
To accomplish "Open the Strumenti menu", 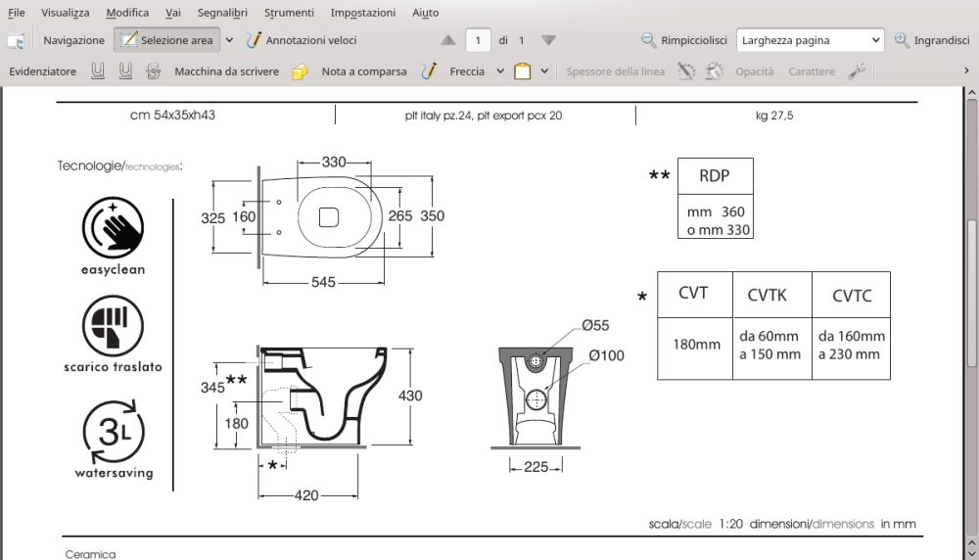I will [289, 13].
